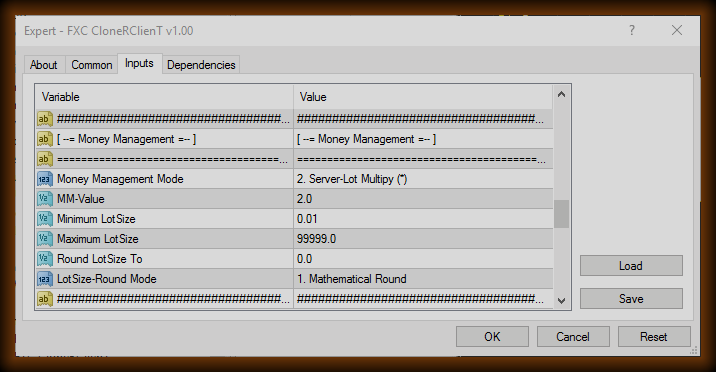Click the icon beside Round LotSize To

click(x=44, y=259)
